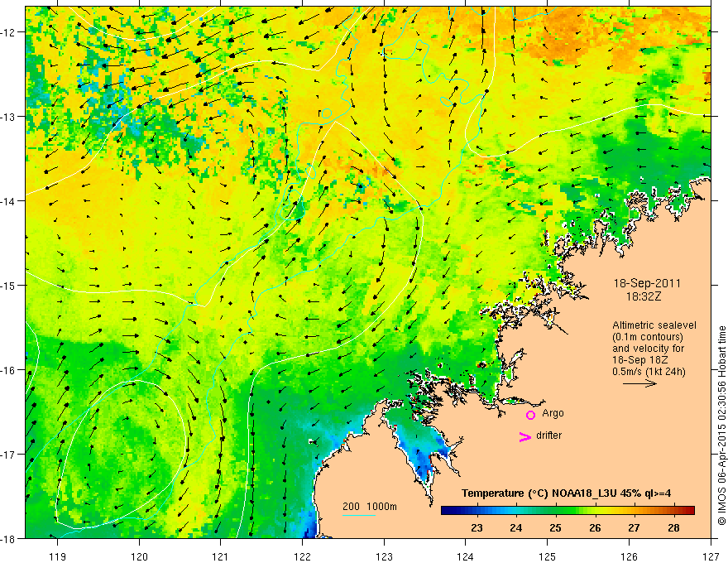
Task: Click the magenta drifter arrow legend marker
Action: (x=525, y=436)
